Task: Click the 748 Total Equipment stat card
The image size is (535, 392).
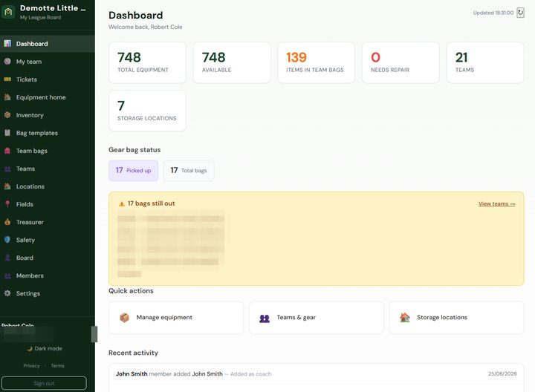Action: [x=147, y=62]
